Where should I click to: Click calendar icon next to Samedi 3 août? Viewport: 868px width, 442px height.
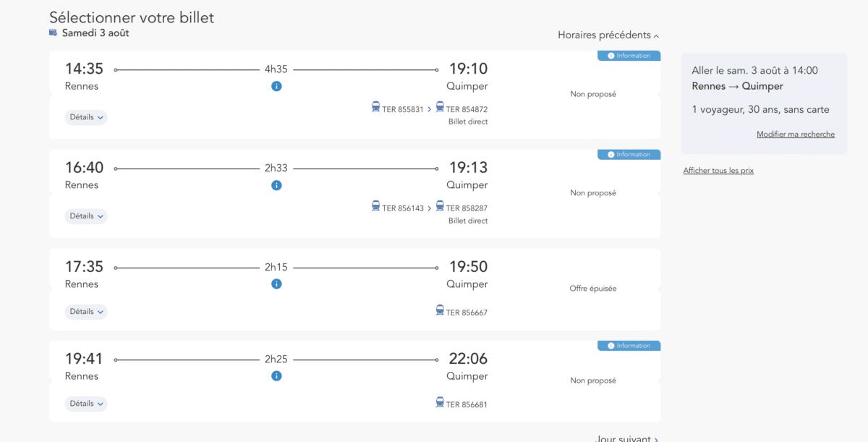(53, 33)
